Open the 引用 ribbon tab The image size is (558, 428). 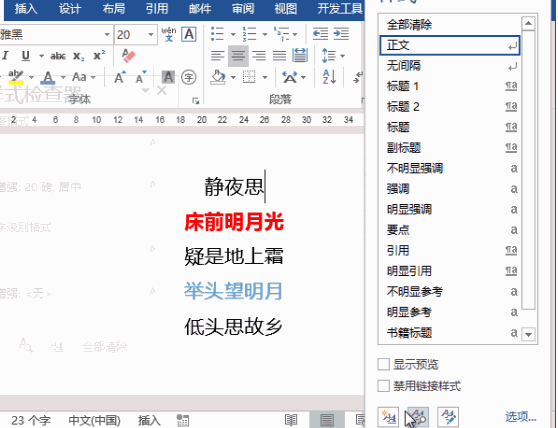click(x=157, y=9)
